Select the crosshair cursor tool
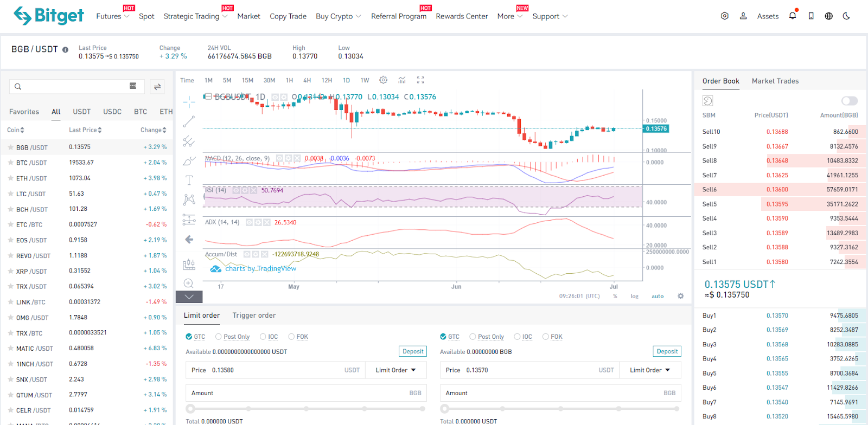Viewport: 868px width, 425px height. pos(189,101)
